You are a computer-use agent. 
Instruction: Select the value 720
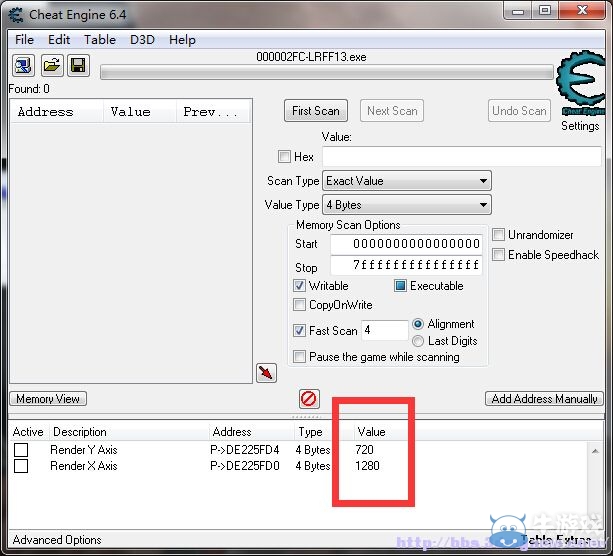(364, 450)
